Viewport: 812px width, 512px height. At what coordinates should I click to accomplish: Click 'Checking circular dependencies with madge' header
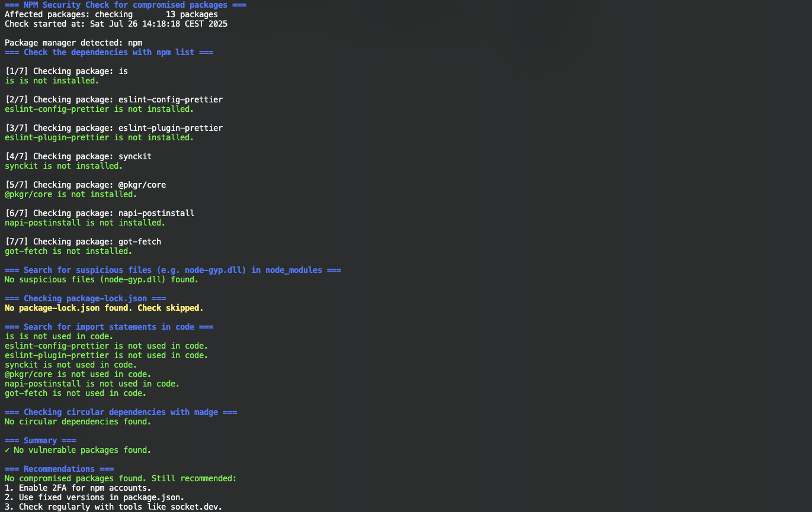121,412
